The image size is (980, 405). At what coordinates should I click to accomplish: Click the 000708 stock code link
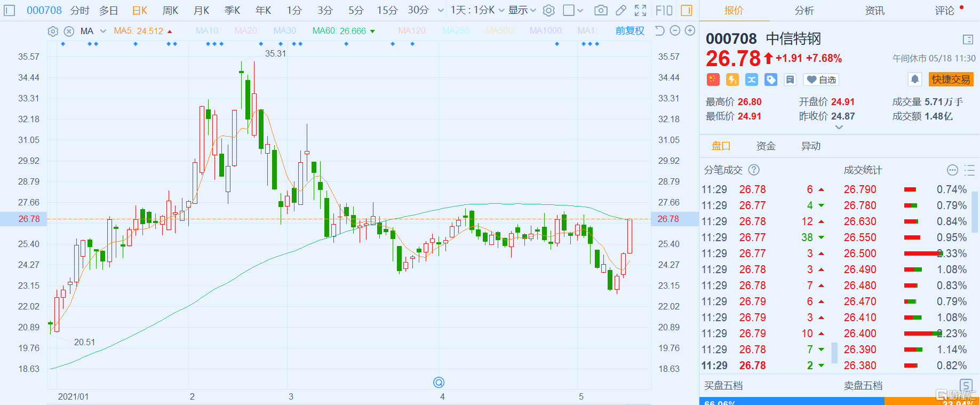tap(44, 10)
